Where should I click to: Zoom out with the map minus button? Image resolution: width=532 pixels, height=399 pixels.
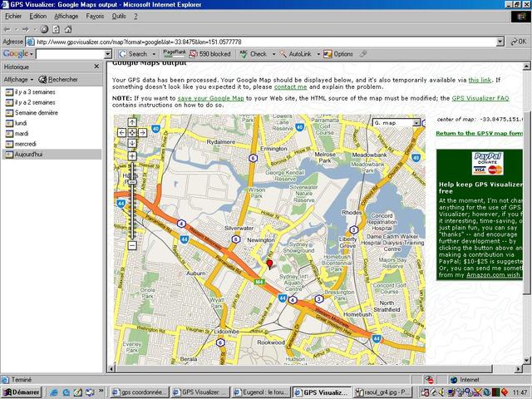point(131,246)
